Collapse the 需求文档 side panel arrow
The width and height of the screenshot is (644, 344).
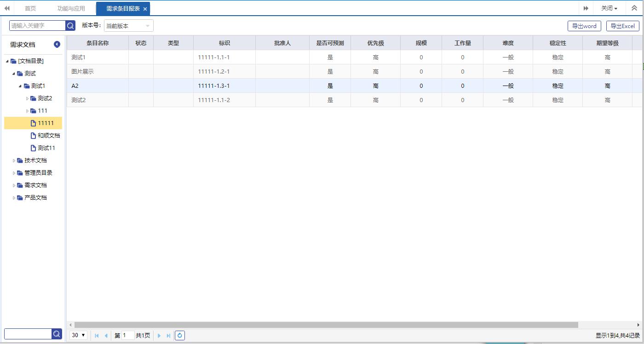tap(57, 45)
